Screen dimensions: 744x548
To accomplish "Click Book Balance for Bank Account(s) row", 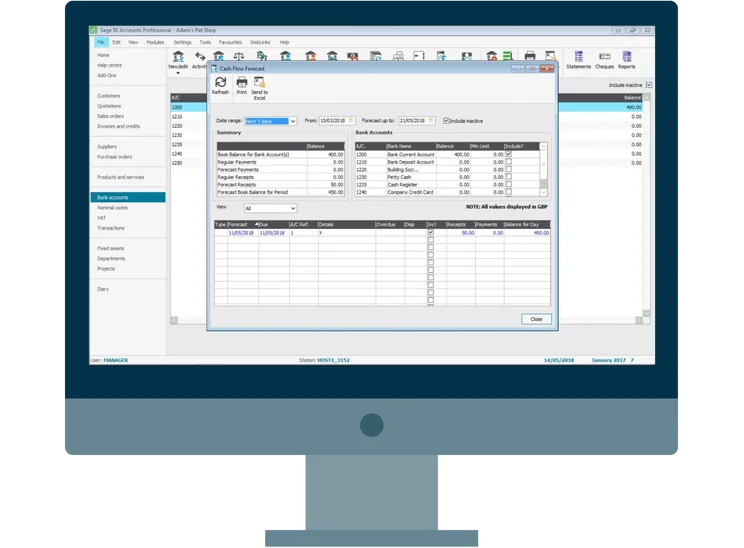I will (x=280, y=154).
